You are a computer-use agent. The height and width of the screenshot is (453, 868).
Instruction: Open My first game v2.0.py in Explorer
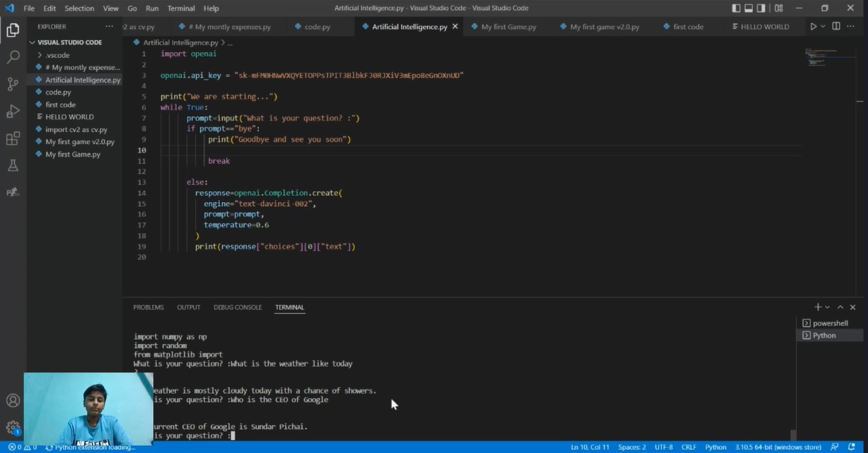pyautogui.click(x=80, y=142)
